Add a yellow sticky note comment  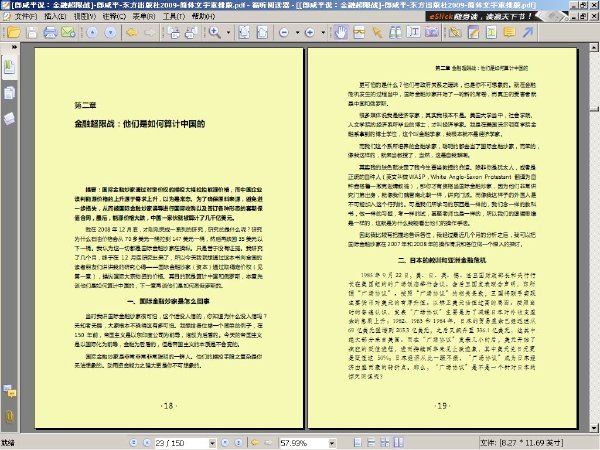pyautogui.click(x=510, y=33)
